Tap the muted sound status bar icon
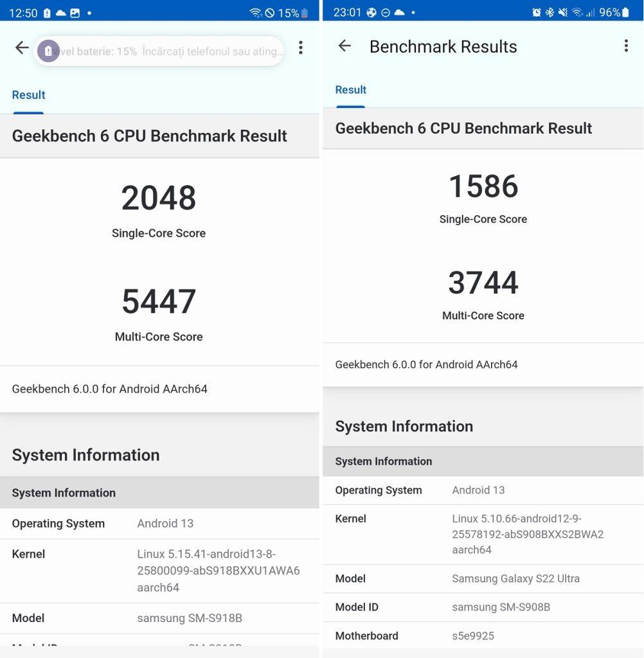Screen dimensions: 644x658 pyautogui.click(x=563, y=12)
